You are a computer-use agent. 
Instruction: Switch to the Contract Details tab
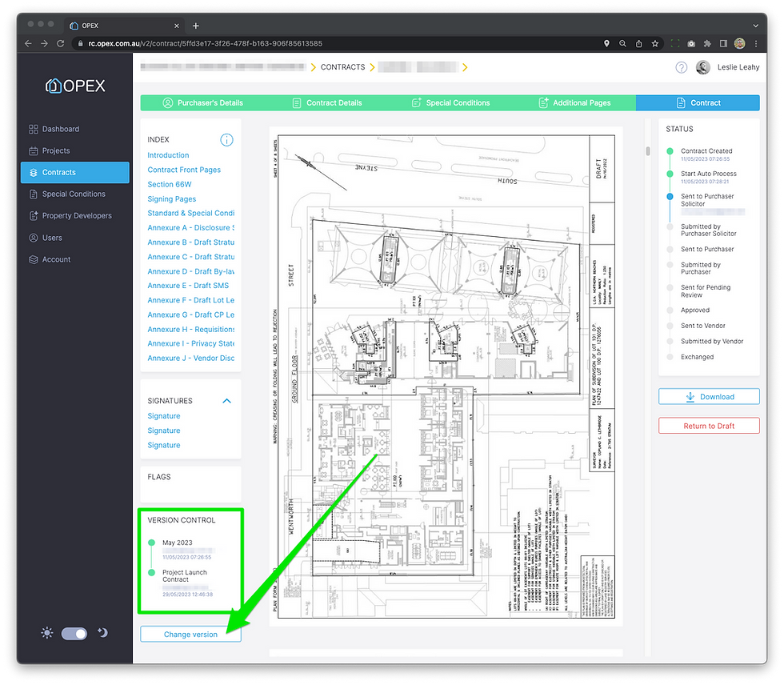coord(327,103)
